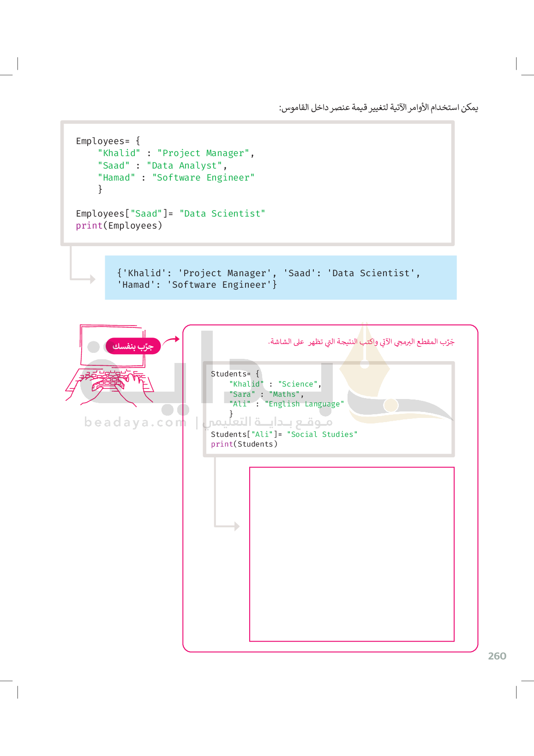Click the print(Employees) statement
534x756 pixels.
click(119, 226)
